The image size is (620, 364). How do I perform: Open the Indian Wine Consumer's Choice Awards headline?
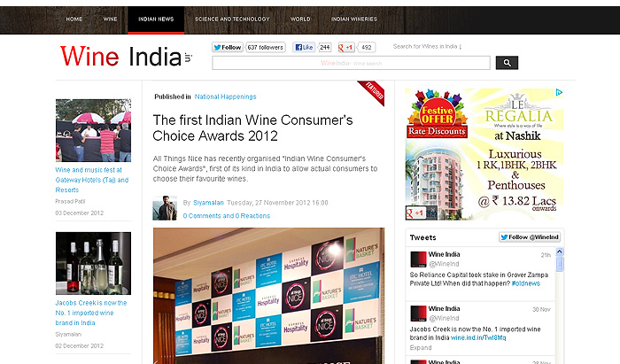click(252, 128)
